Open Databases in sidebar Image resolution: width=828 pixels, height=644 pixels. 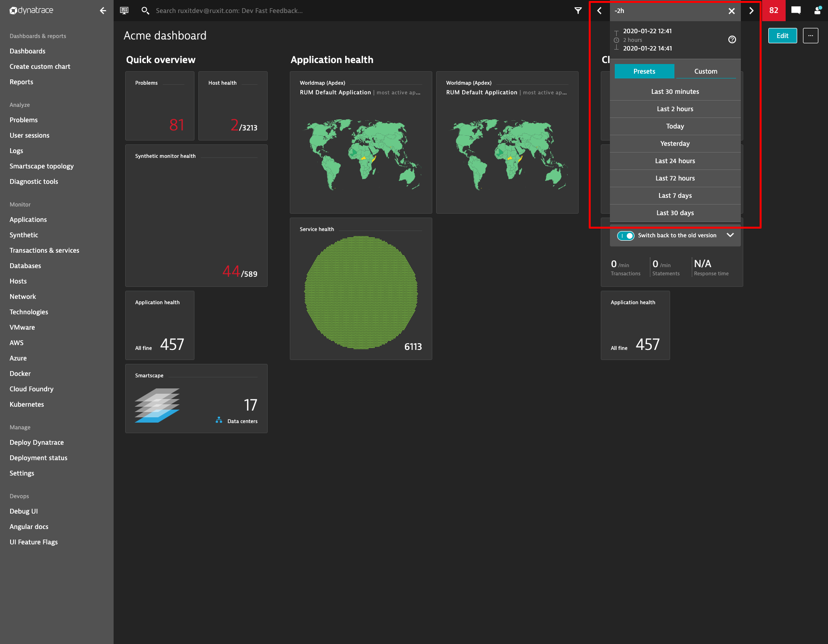coord(25,266)
